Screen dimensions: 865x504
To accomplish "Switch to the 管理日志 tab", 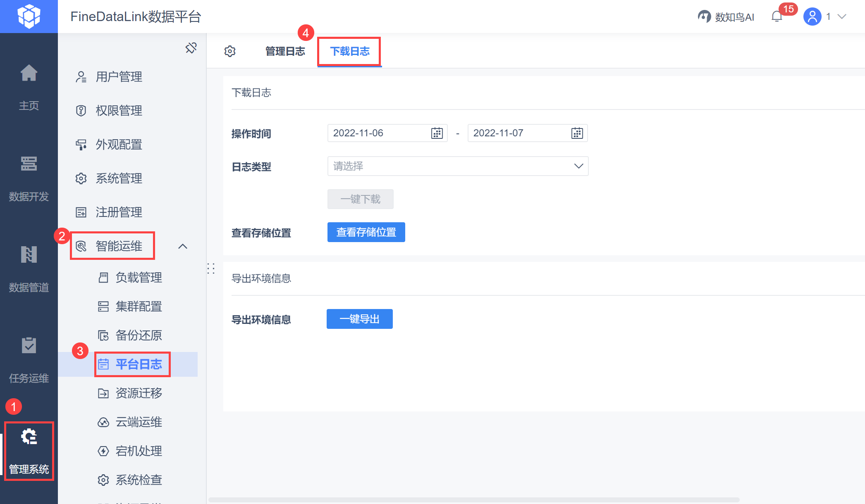I will tap(285, 51).
